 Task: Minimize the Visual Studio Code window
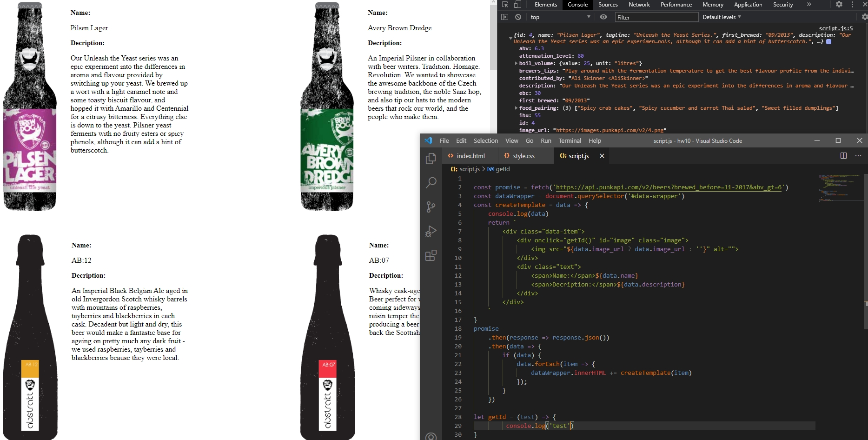click(817, 140)
